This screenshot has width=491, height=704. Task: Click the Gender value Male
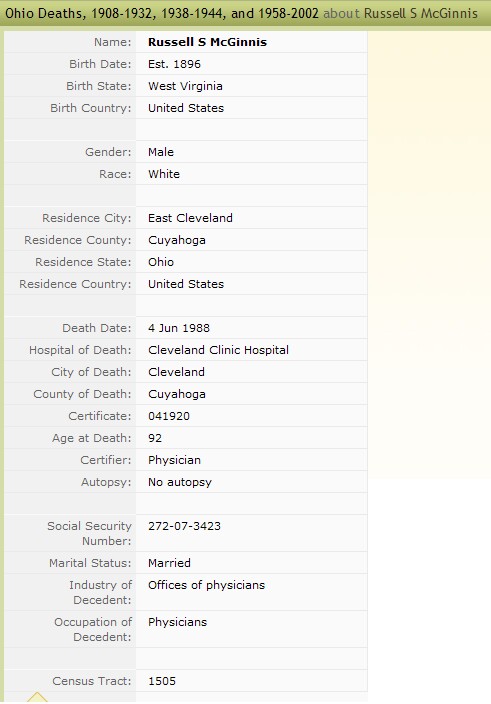click(161, 152)
